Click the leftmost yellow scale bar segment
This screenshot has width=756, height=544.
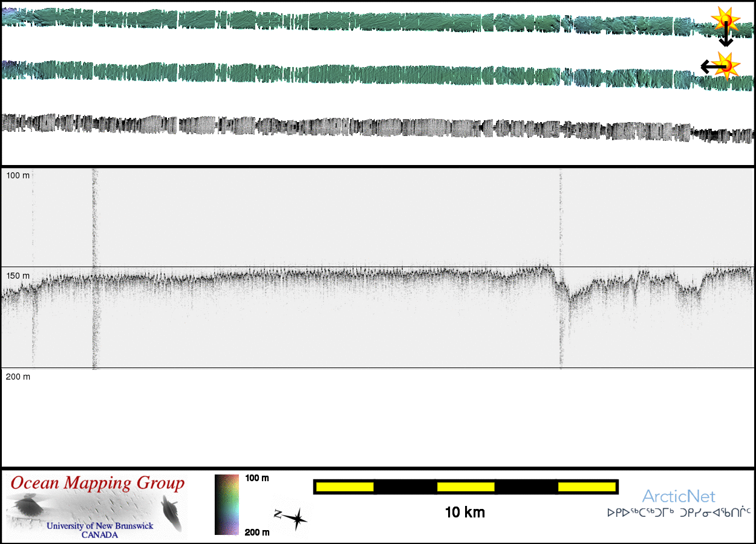click(x=344, y=487)
